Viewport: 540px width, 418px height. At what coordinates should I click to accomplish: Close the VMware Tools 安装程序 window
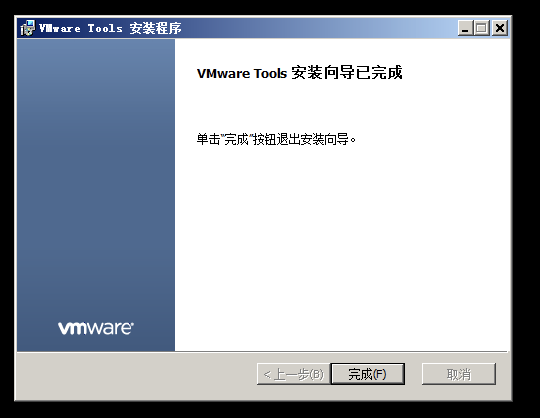click(500, 28)
